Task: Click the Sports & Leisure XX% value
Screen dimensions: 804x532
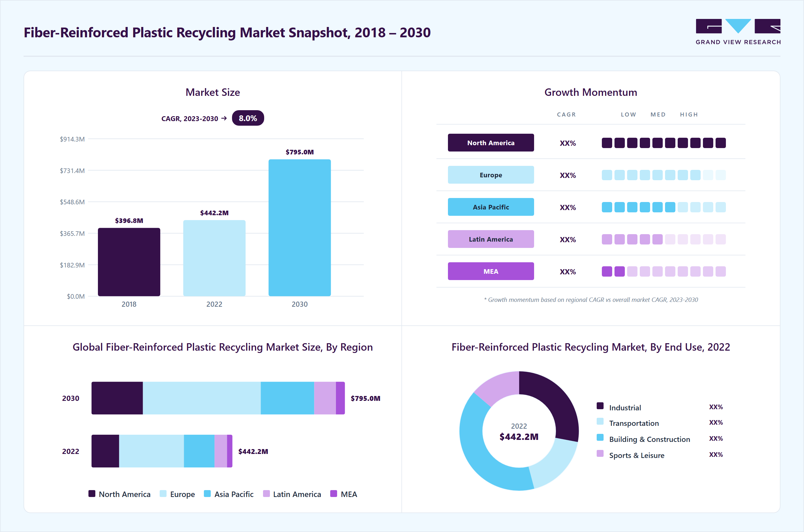Action: (x=716, y=455)
